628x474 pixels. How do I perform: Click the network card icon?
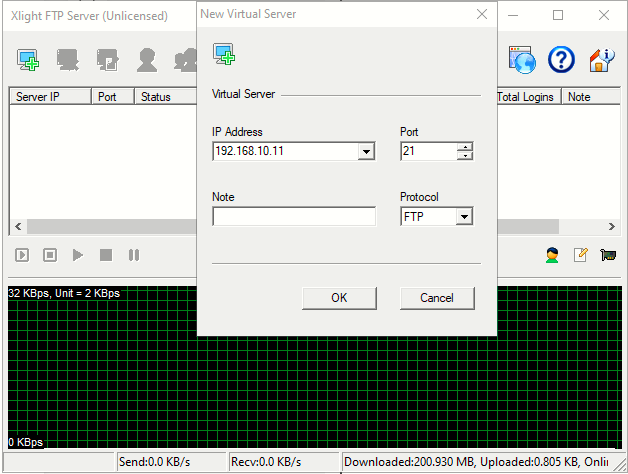tap(608, 255)
